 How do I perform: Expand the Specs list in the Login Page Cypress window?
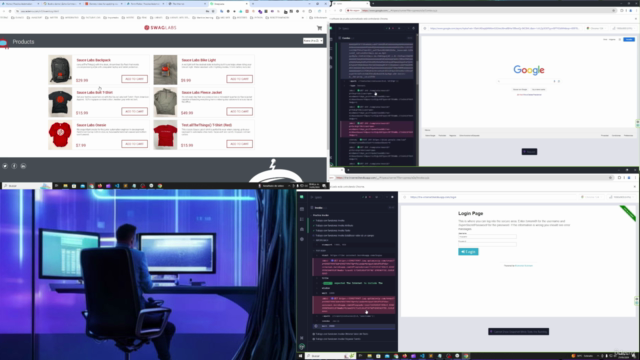[x=317, y=197]
